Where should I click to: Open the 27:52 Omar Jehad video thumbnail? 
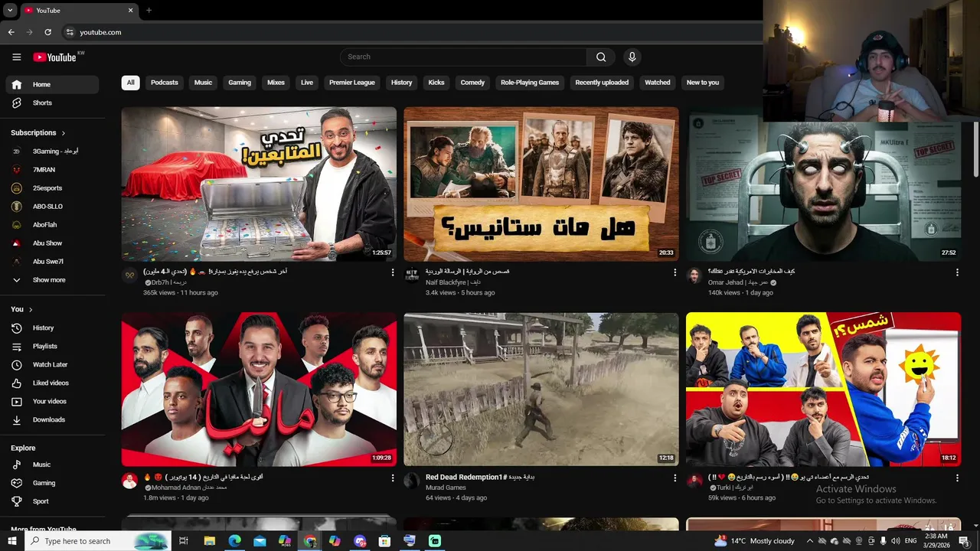823,184
